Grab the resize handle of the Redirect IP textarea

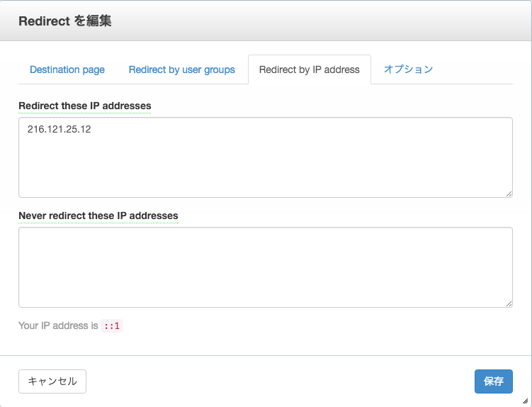[x=509, y=194]
